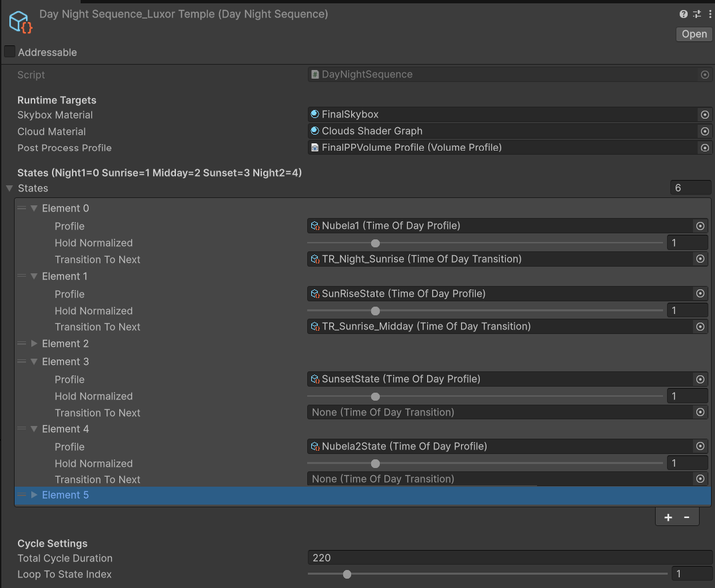715x588 pixels.
Task: Click the 'Loop To State Index' label
Action: (64, 574)
